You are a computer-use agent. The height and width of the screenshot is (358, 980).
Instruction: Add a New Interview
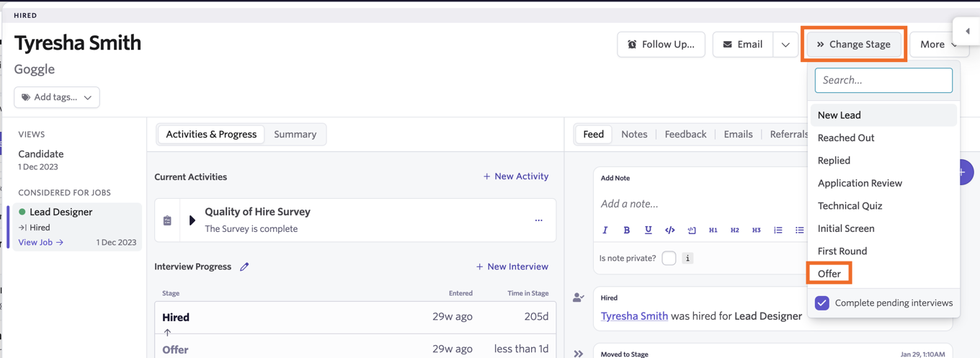click(x=512, y=267)
